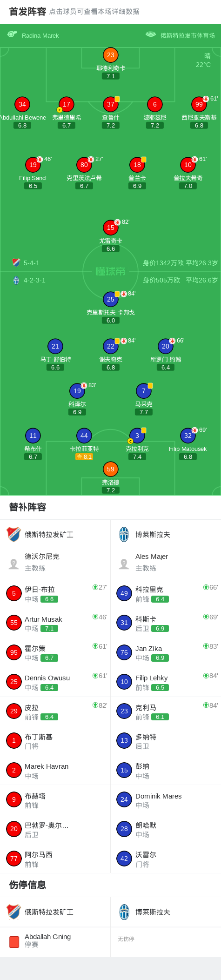Image resolution: width=221 pixels, height=980 pixels.
Task: Open substitute 49 科拉里克 entry
Action: coord(166,593)
